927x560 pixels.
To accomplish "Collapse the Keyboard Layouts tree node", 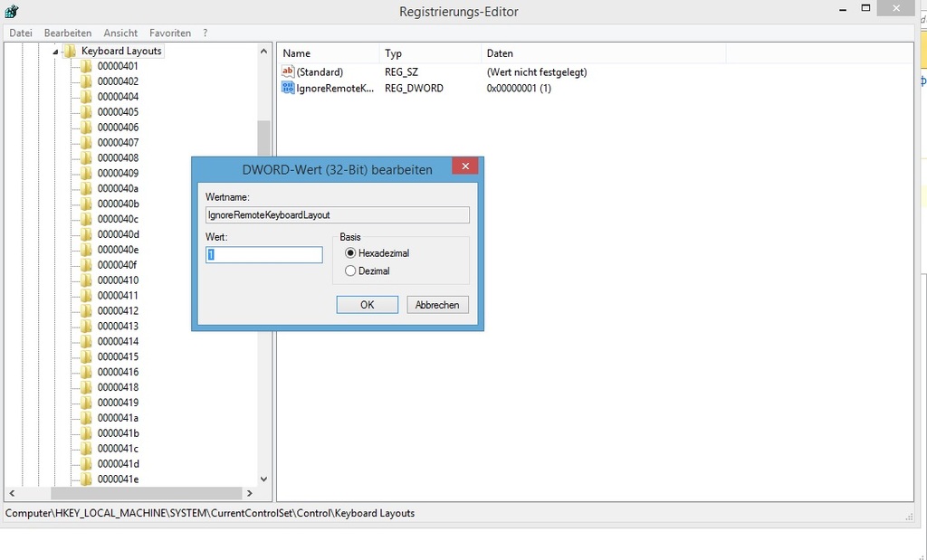I will coord(55,52).
